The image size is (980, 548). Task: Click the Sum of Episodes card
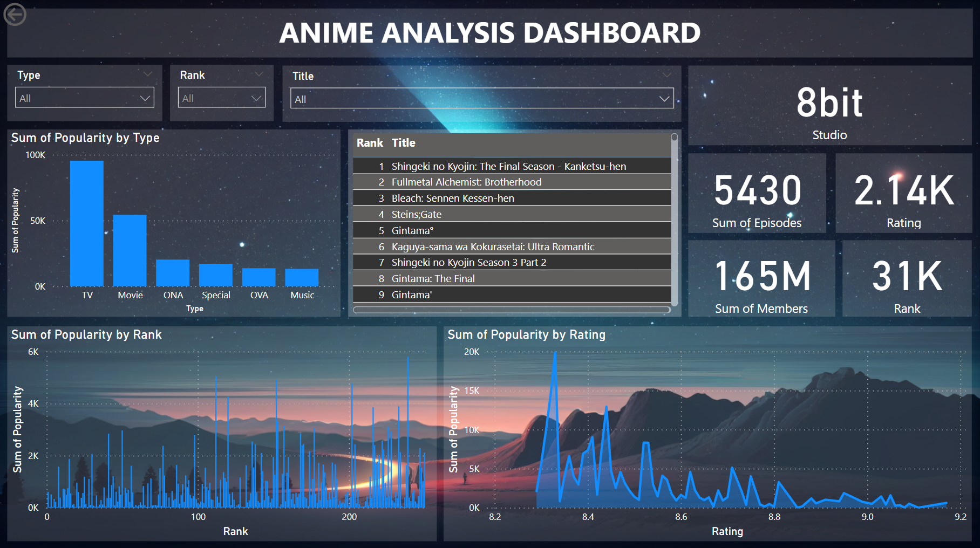[x=757, y=194]
